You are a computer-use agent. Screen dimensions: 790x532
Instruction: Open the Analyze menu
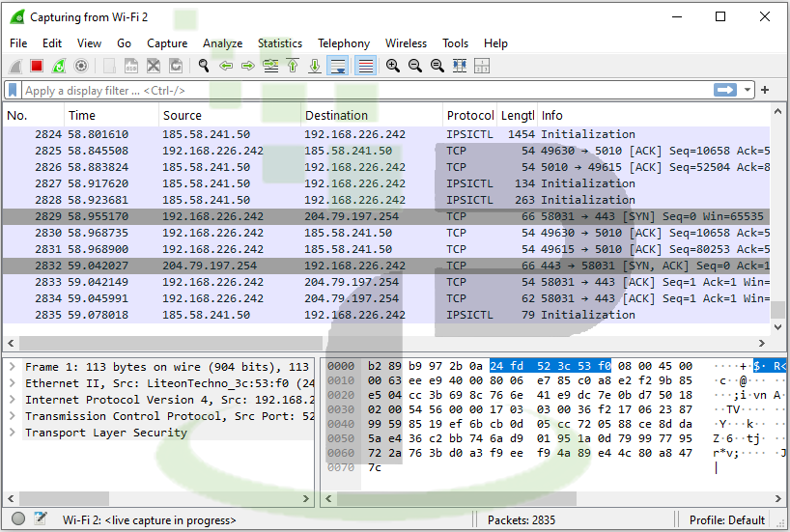tap(222, 43)
